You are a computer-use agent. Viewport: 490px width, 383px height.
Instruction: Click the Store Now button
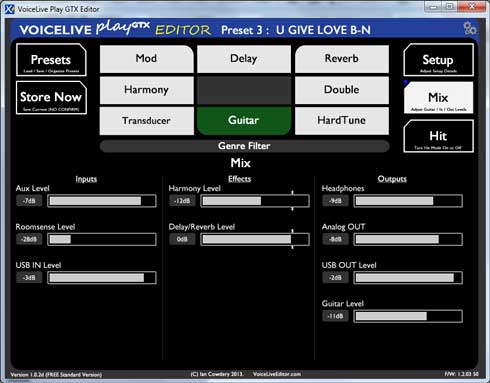[x=51, y=98]
